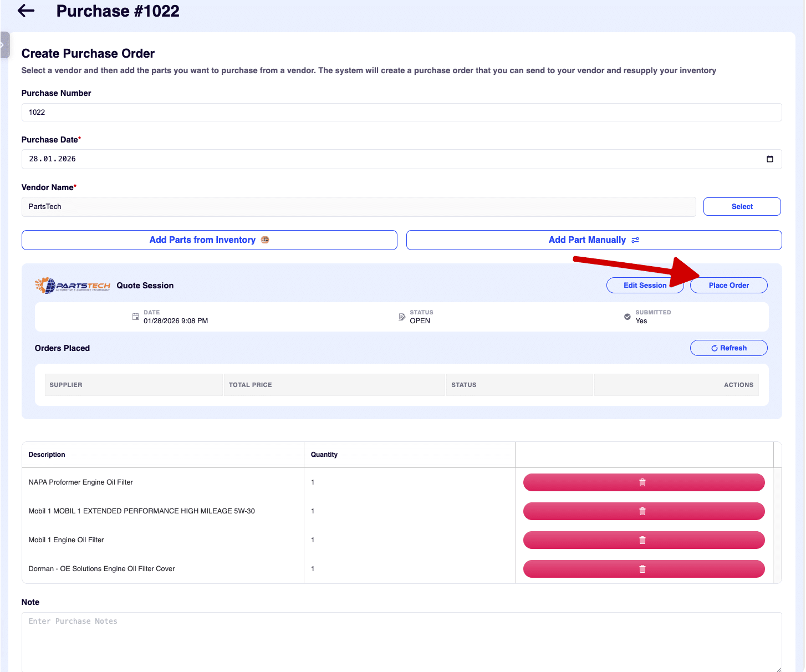Click Add Parts from Inventory
806x672 pixels.
point(209,240)
